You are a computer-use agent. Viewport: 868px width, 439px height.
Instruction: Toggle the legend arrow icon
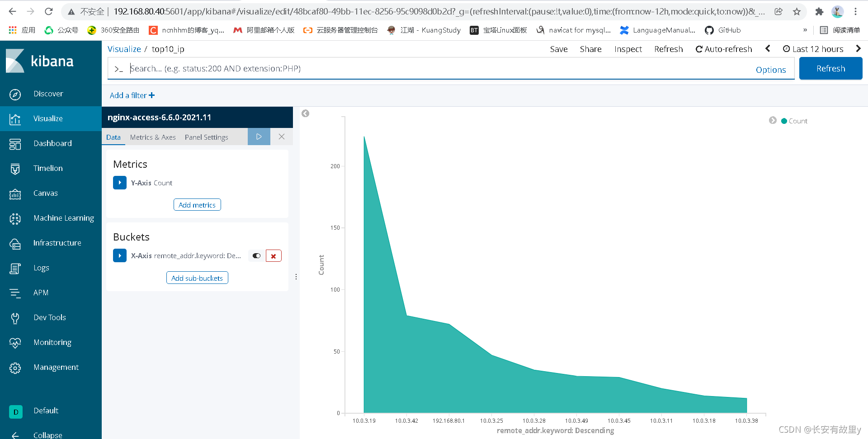point(773,120)
